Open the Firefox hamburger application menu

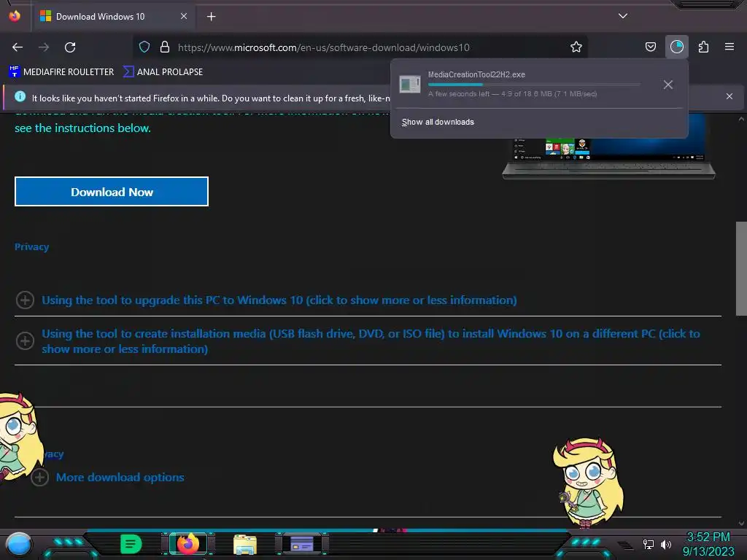(x=729, y=47)
